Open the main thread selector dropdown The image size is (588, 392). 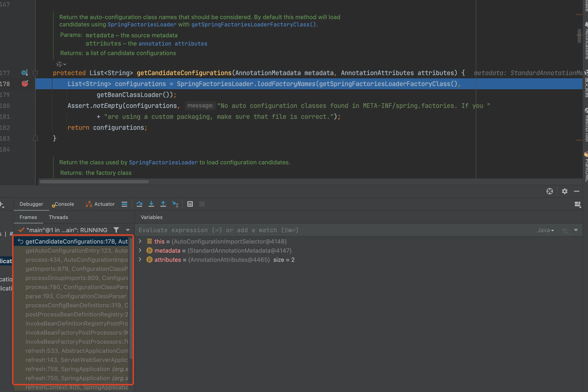128,230
